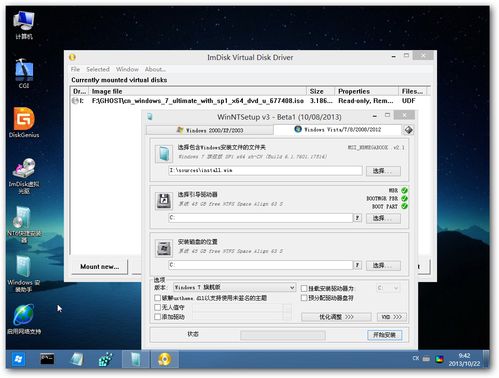Click the Start Setup button

384,335
